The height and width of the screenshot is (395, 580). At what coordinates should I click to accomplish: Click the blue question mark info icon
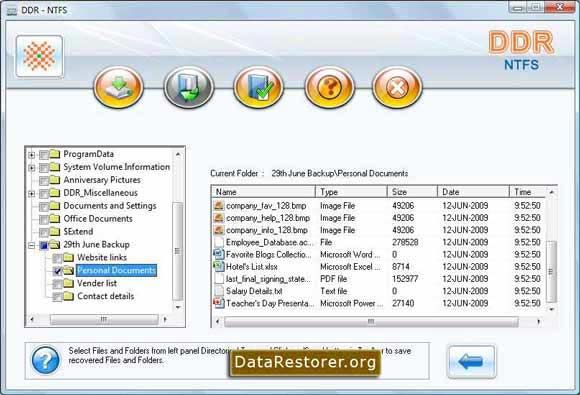[x=45, y=360]
